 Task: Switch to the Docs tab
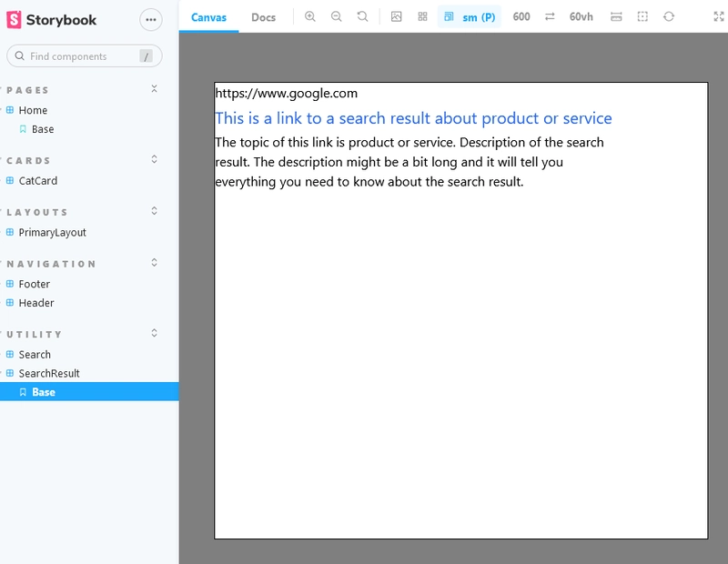point(263,17)
